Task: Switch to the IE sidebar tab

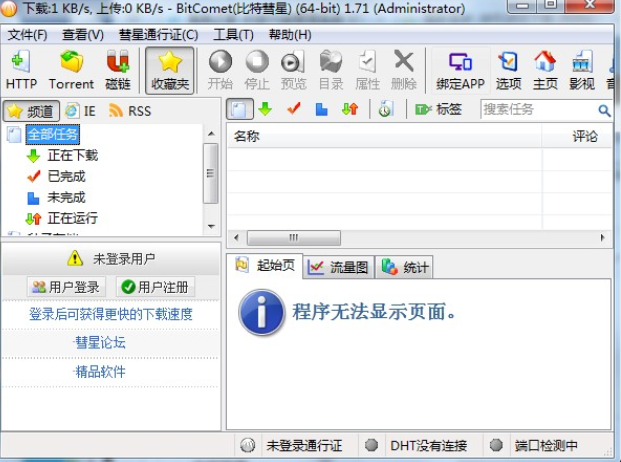Action: 80,111
